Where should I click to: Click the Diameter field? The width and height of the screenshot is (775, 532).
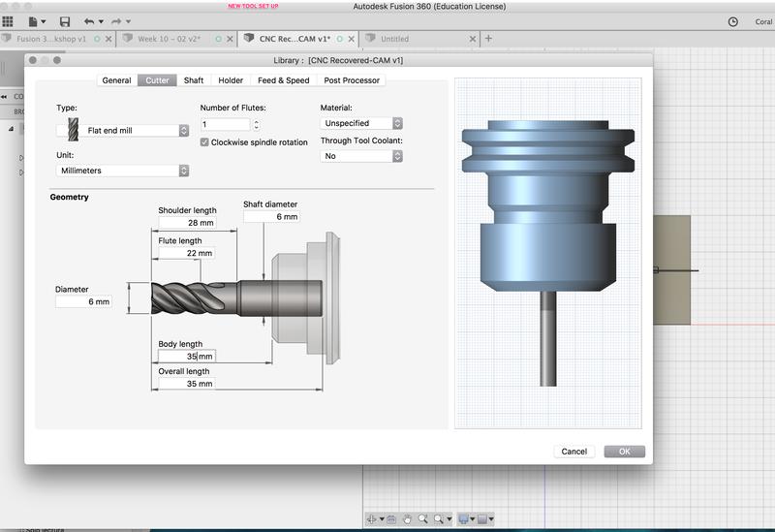[x=83, y=301]
